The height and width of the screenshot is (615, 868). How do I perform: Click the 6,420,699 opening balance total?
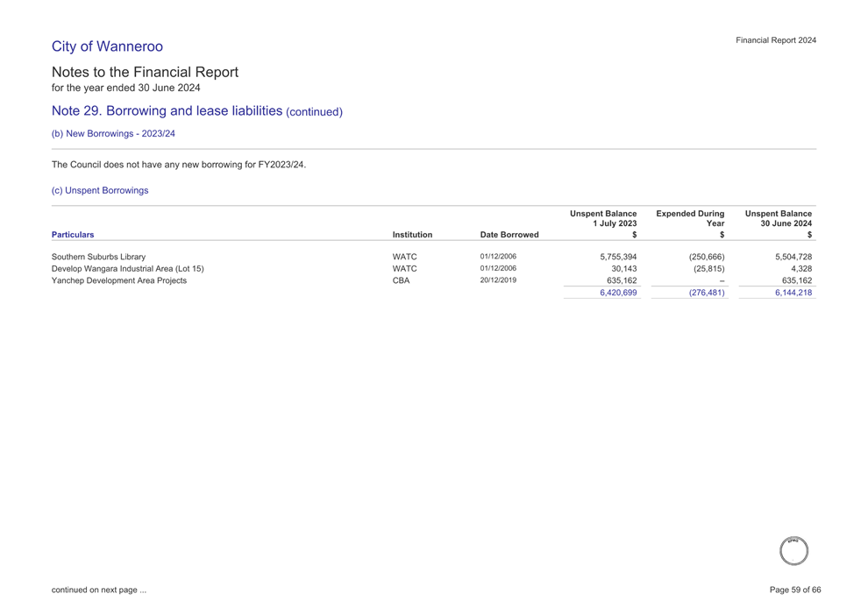pyautogui.click(x=618, y=293)
